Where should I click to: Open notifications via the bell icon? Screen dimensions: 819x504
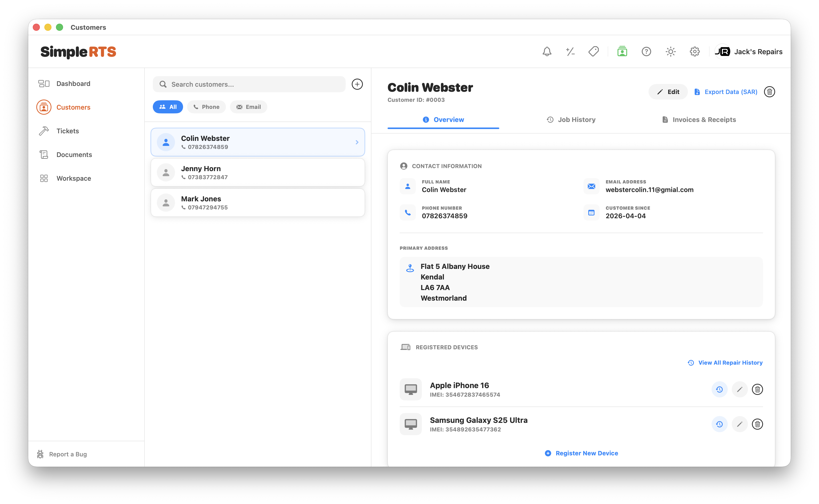tap(547, 52)
